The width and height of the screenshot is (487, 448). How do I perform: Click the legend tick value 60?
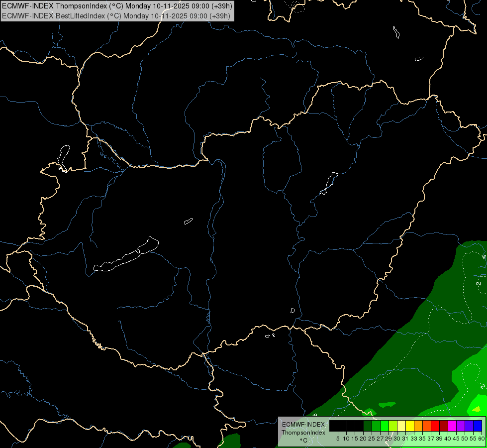[x=482, y=439]
